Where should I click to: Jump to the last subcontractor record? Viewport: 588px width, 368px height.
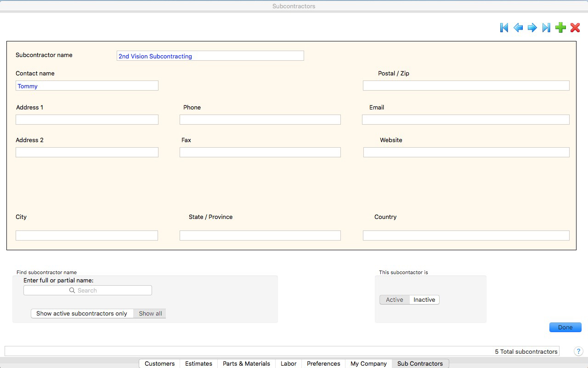[x=546, y=28]
